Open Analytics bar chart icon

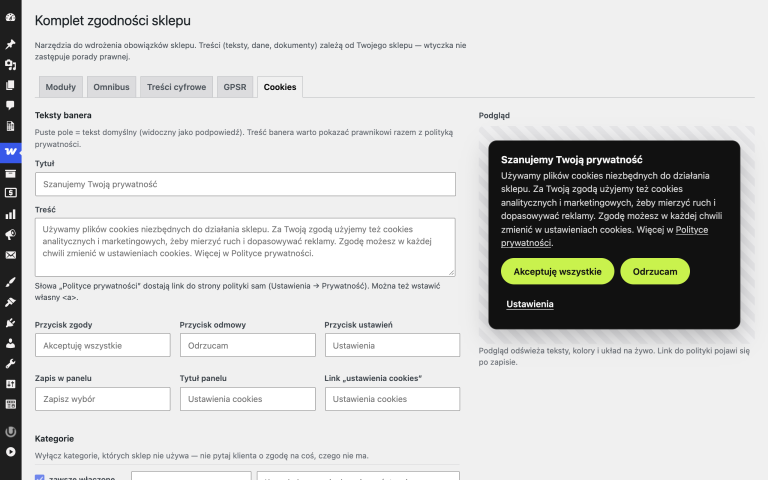[x=10, y=214]
